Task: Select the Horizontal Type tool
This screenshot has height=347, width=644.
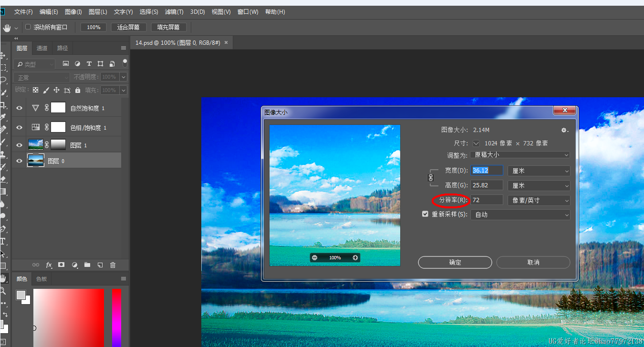Action: (x=3, y=241)
